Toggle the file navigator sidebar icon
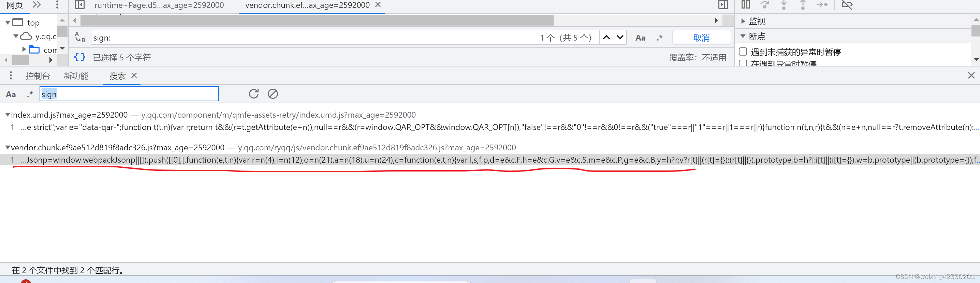This screenshot has width=980, height=283. (79, 4)
